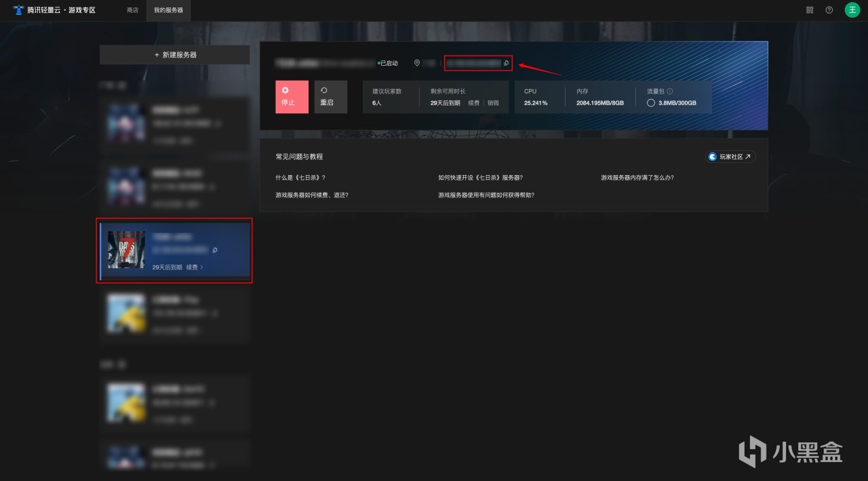Click 29天后到期 in 剩余可用时长 section
Image resolution: width=868 pixels, height=481 pixels.
[446, 103]
